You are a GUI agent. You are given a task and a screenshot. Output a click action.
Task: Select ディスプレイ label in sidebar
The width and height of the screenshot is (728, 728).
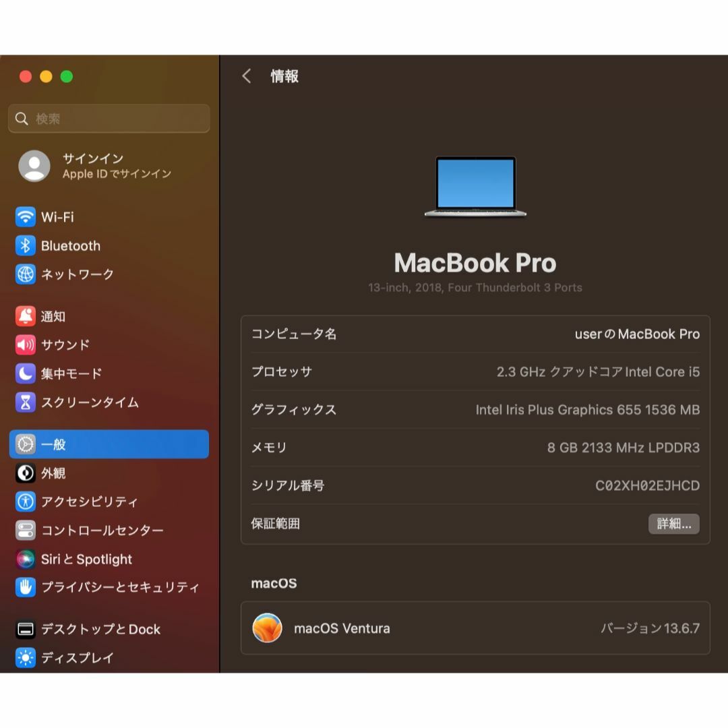[x=77, y=658]
